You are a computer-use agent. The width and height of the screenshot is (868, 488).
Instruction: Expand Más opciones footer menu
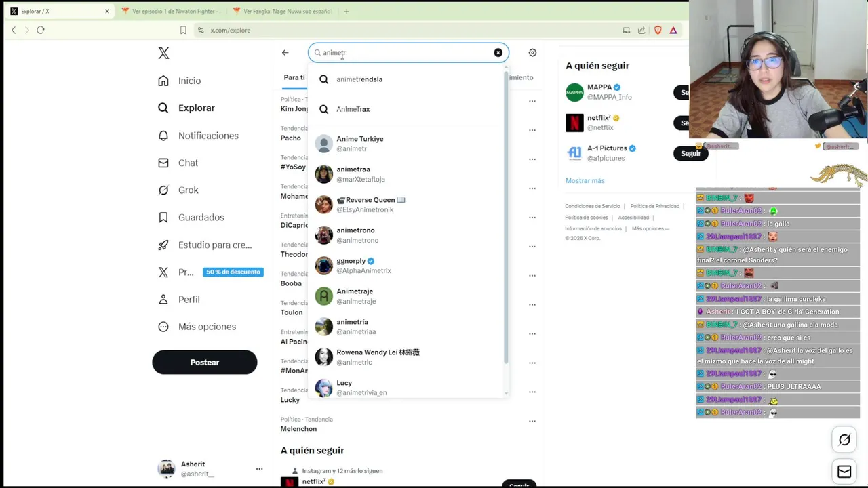(650, 228)
